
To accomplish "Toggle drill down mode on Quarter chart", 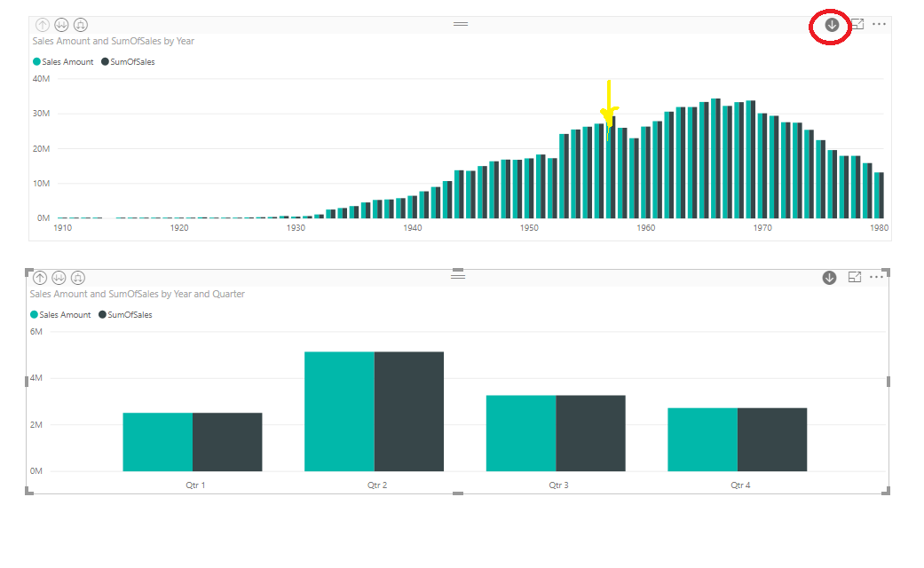I will [x=829, y=278].
